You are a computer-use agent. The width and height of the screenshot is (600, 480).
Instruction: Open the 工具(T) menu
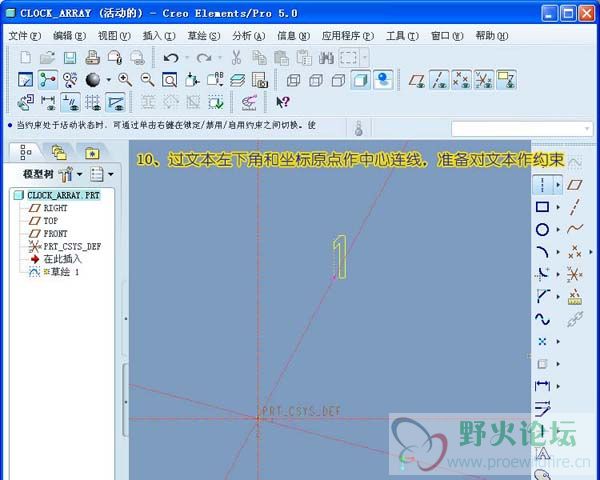402,36
